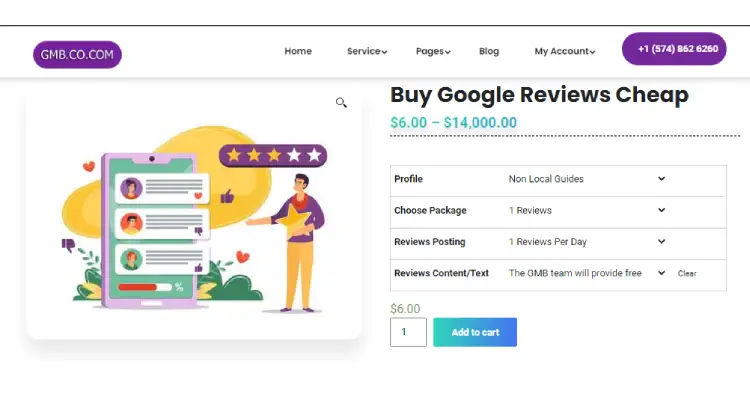Click the magnifier zoom icon on product image

coord(341,103)
